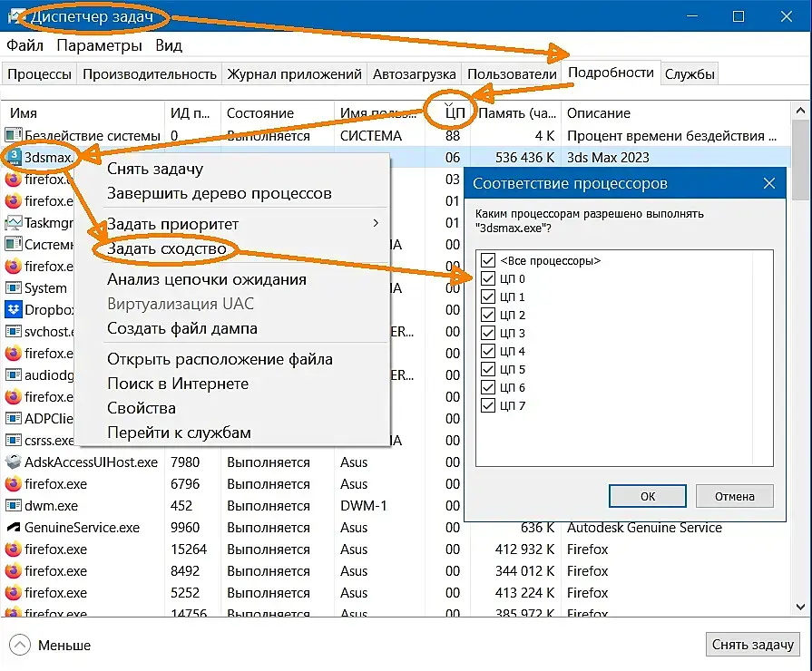Click the Fewer details circle arrow icon

click(20, 645)
